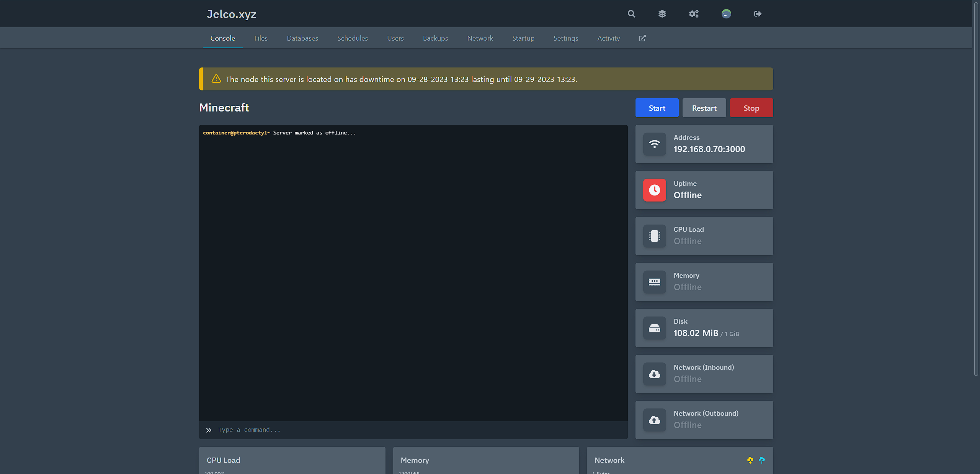Click the address 192.168.0.70:3000
Image resolution: width=980 pixels, height=474 pixels.
point(709,149)
